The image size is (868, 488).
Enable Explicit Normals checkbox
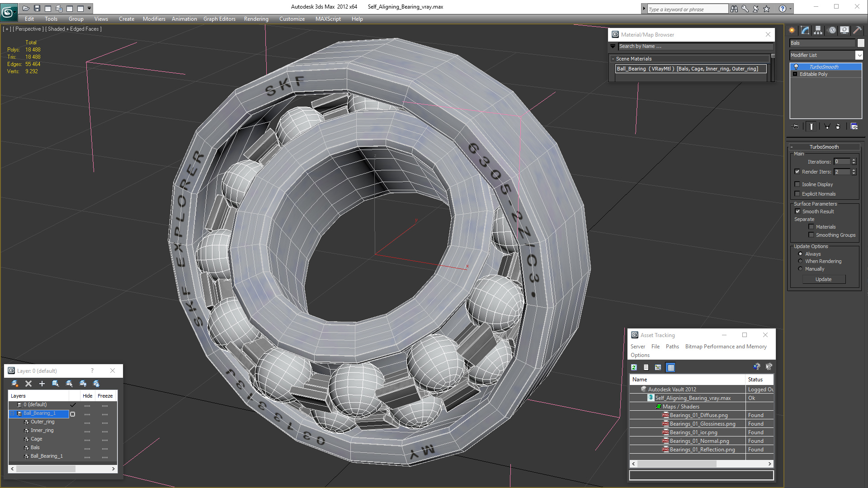click(x=797, y=194)
